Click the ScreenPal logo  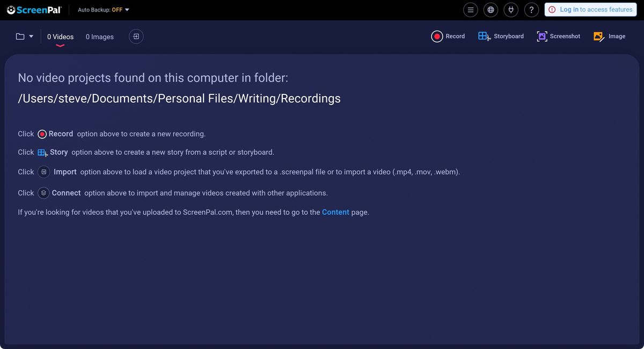[x=33, y=9]
